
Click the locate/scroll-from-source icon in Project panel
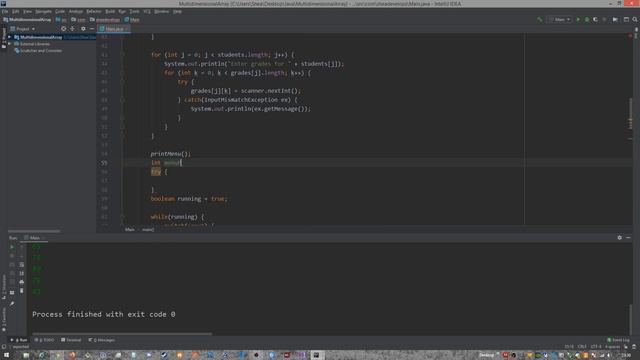pos(63,29)
